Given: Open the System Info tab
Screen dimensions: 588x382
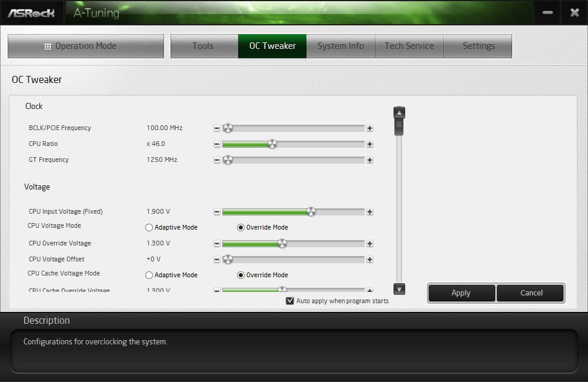Looking at the screenshot, I should click(x=340, y=46).
